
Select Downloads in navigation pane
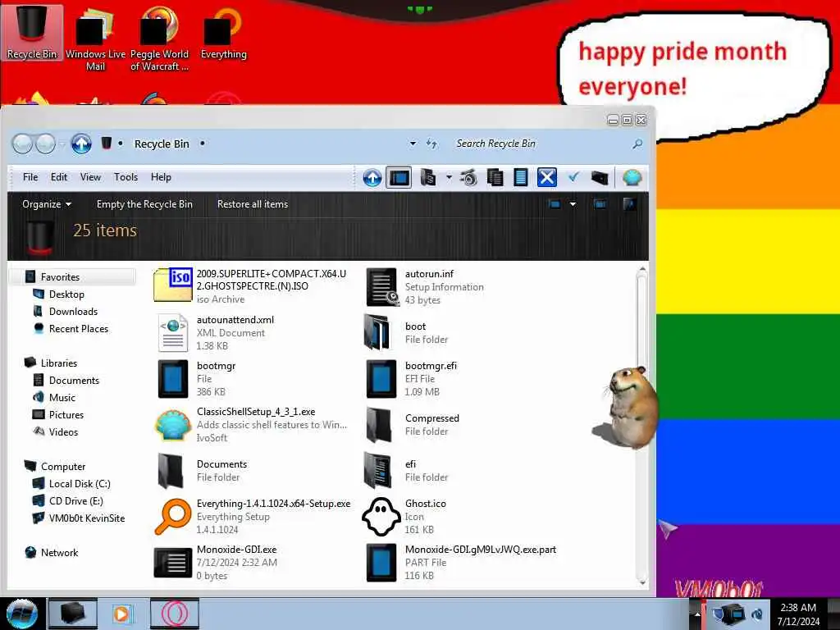coord(73,311)
